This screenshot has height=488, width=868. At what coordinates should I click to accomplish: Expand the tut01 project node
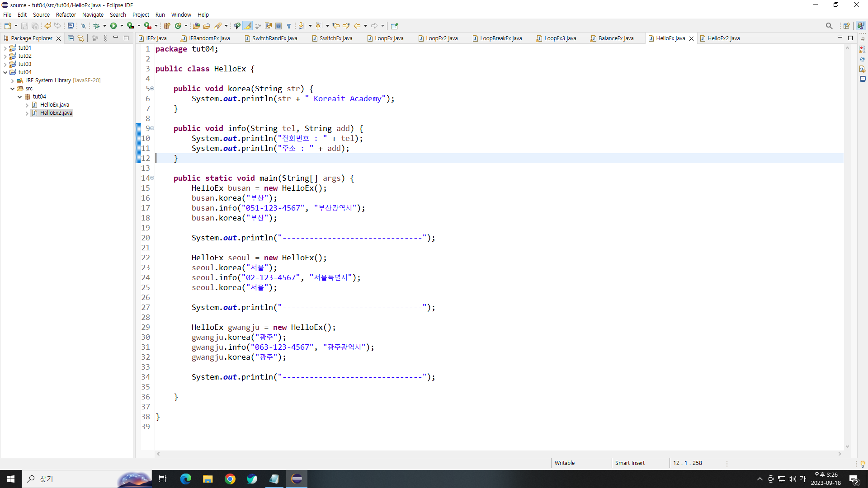point(5,48)
